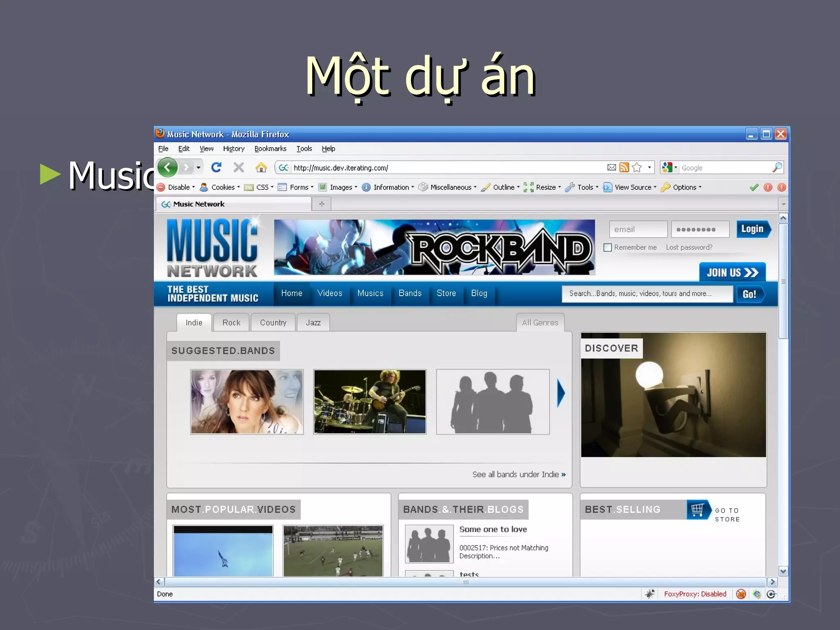This screenshot has height=630, width=840.
Task: Open the Cookies toolbar dropdown
Action: point(220,187)
